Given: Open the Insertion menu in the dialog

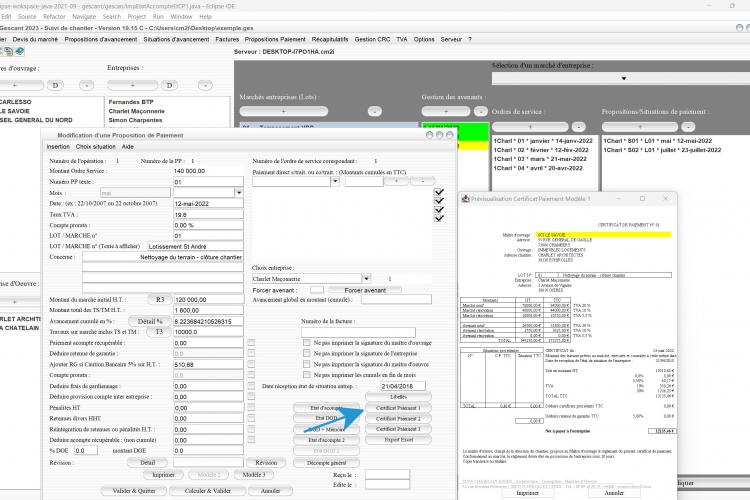Looking at the screenshot, I should tap(58, 146).
